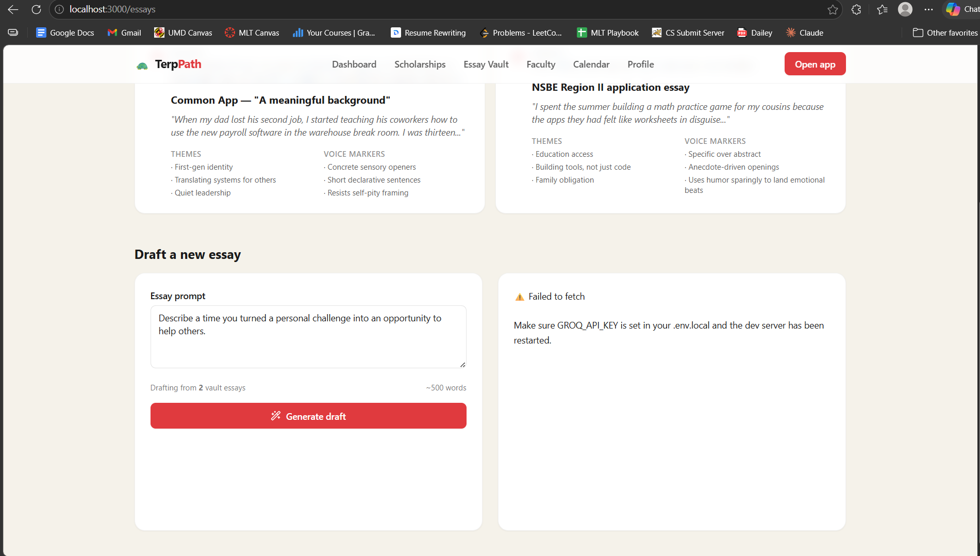Click the TerpPath turtle logo icon
The width and height of the screenshot is (980, 556).
coord(142,66)
